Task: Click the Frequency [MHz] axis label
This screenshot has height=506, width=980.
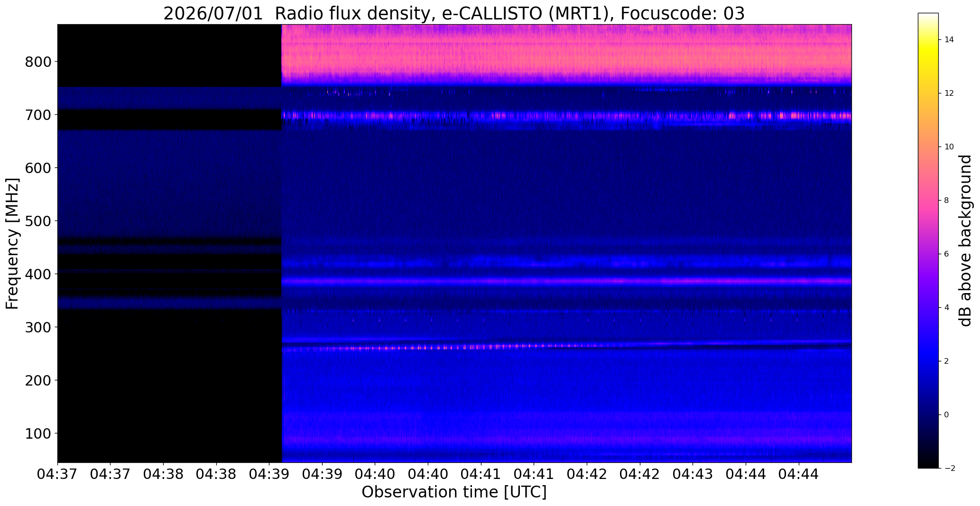Action: pos(12,243)
